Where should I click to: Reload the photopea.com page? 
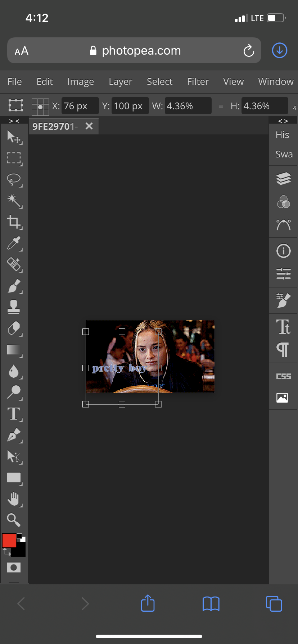(x=249, y=51)
